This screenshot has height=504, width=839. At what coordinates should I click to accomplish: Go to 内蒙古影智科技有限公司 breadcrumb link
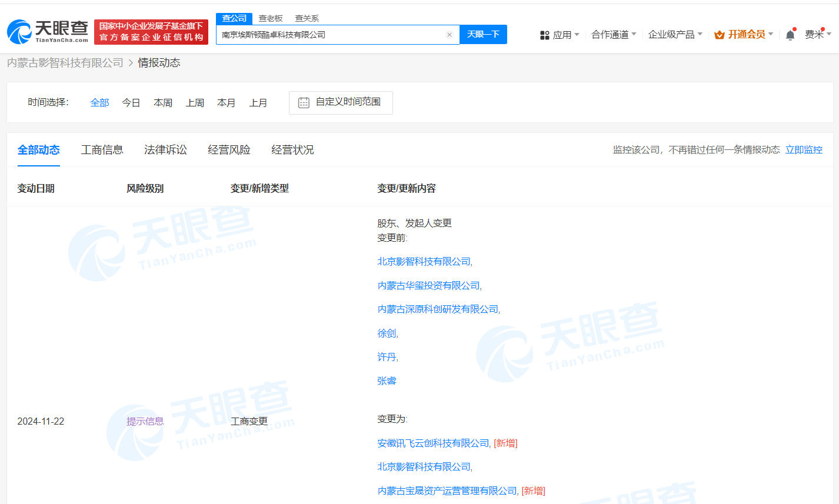[65, 63]
